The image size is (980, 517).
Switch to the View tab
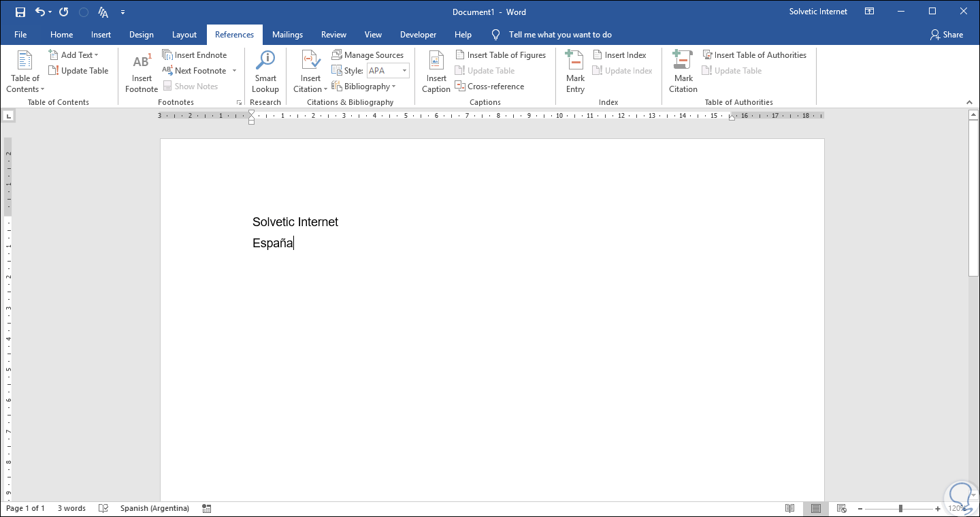point(373,35)
